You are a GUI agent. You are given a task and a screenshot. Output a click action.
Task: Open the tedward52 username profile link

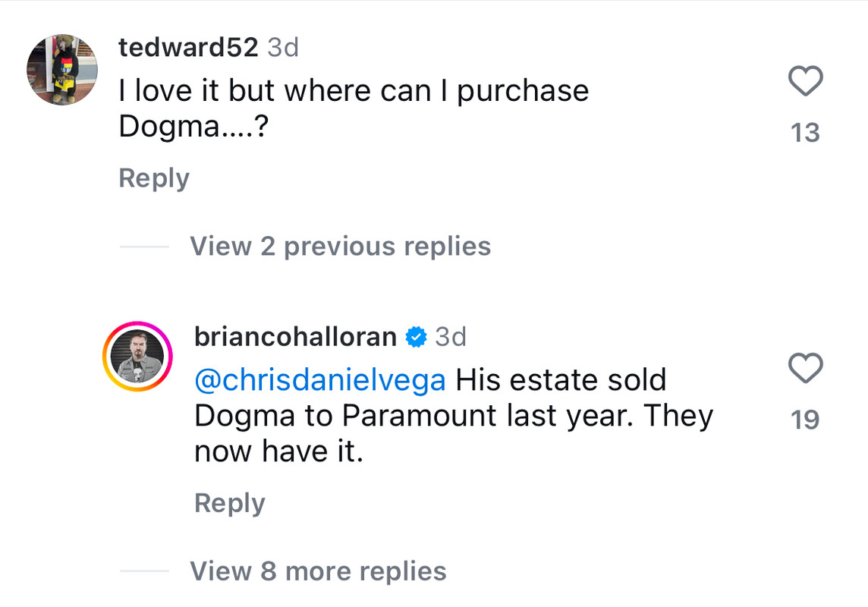(x=188, y=47)
